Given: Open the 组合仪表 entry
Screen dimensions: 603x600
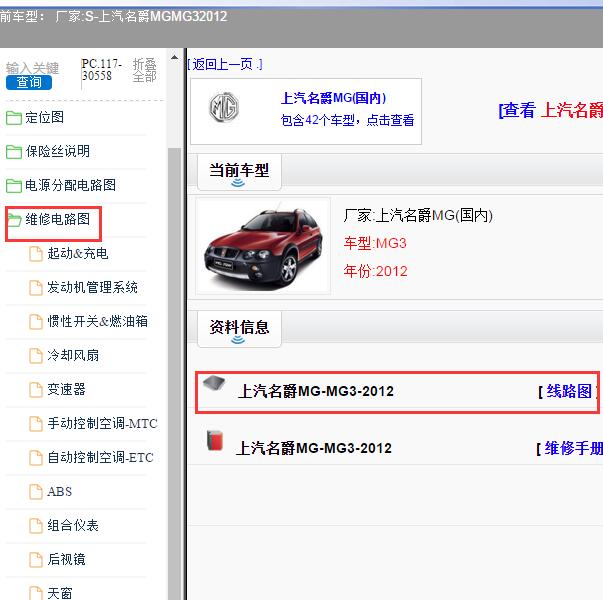Looking at the screenshot, I should coord(73,525).
